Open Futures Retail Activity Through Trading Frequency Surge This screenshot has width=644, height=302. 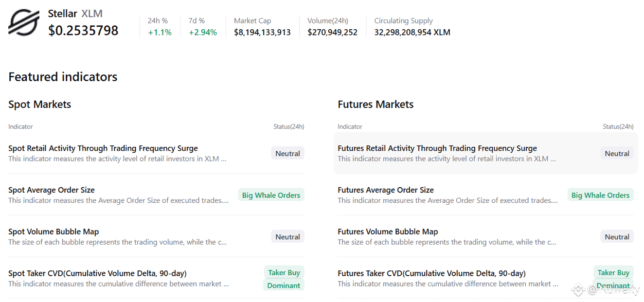coord(437,148)
